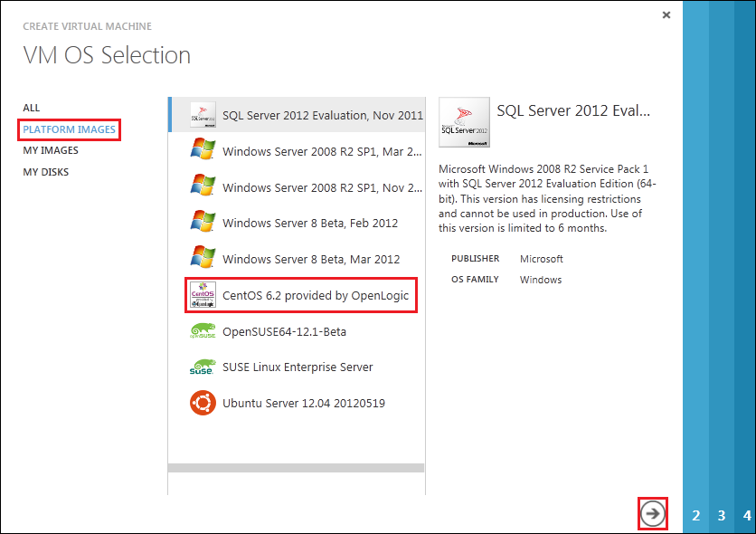The height and width of the screenshot is (534, 756).
Task: Switch to PLATFORM IMAGES category
Action: (x=70, y=129)
